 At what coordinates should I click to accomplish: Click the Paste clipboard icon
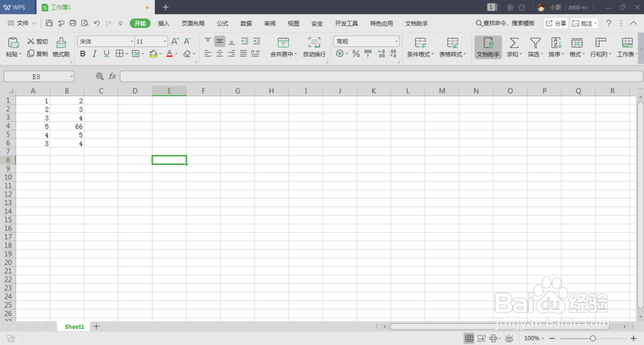point(13,43)
